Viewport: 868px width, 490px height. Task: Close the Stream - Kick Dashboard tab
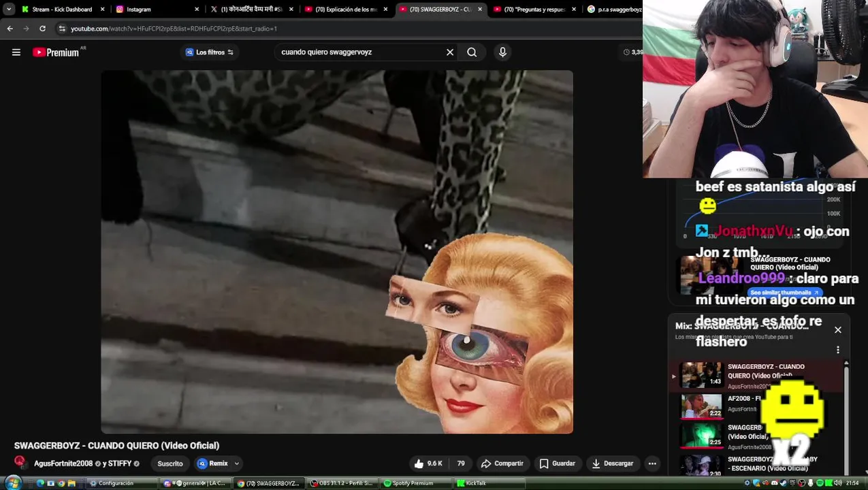coord(103,10)
